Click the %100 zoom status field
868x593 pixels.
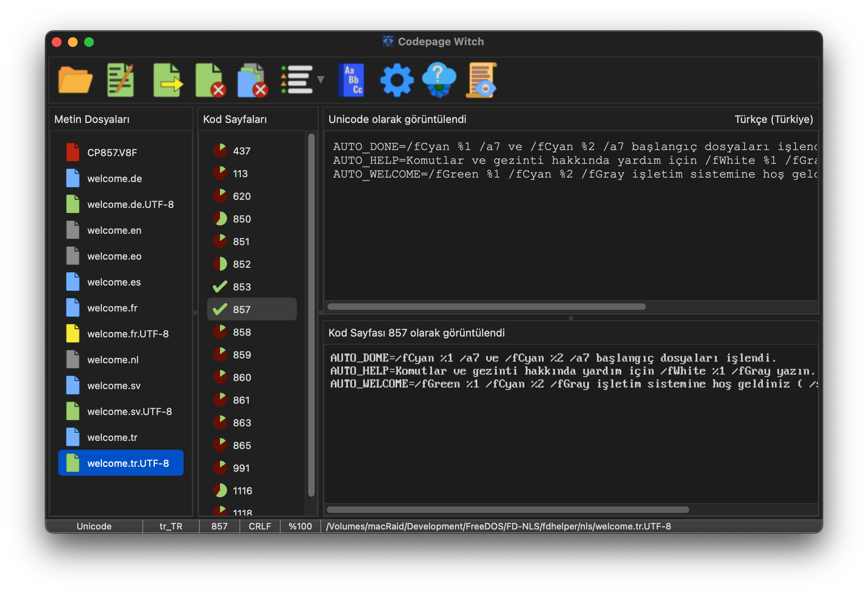[x=300, y=526]
